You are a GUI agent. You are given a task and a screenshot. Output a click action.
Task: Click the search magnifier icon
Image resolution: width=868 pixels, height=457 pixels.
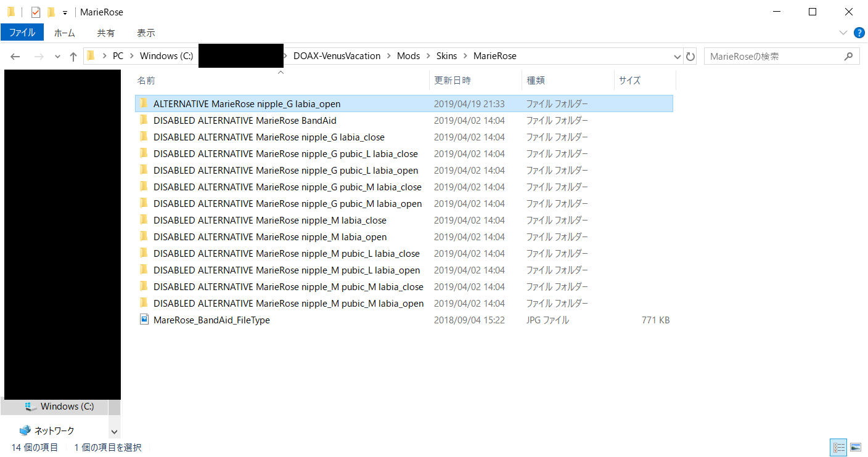tap(849, 56)
